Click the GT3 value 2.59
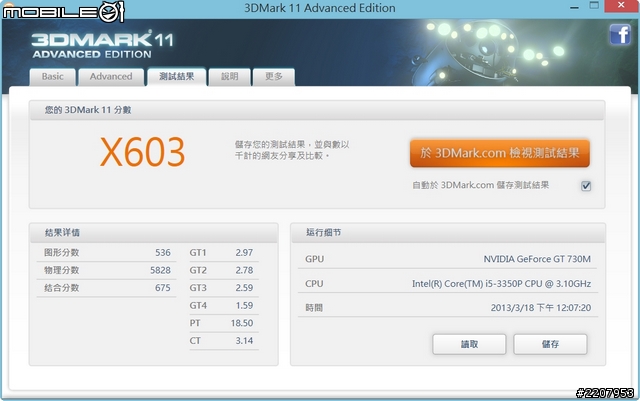Image resolution: width=640 pixels, height=401 pixels. tap(244, 288)
